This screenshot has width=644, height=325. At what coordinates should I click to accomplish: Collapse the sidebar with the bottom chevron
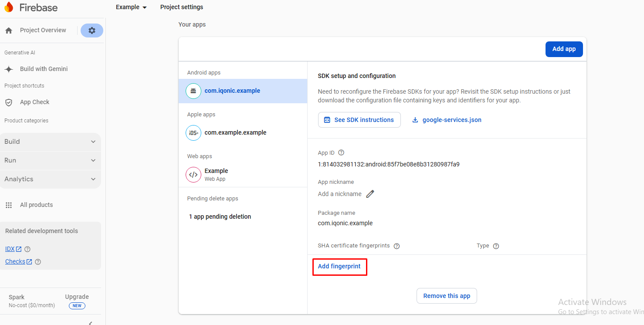91,323
